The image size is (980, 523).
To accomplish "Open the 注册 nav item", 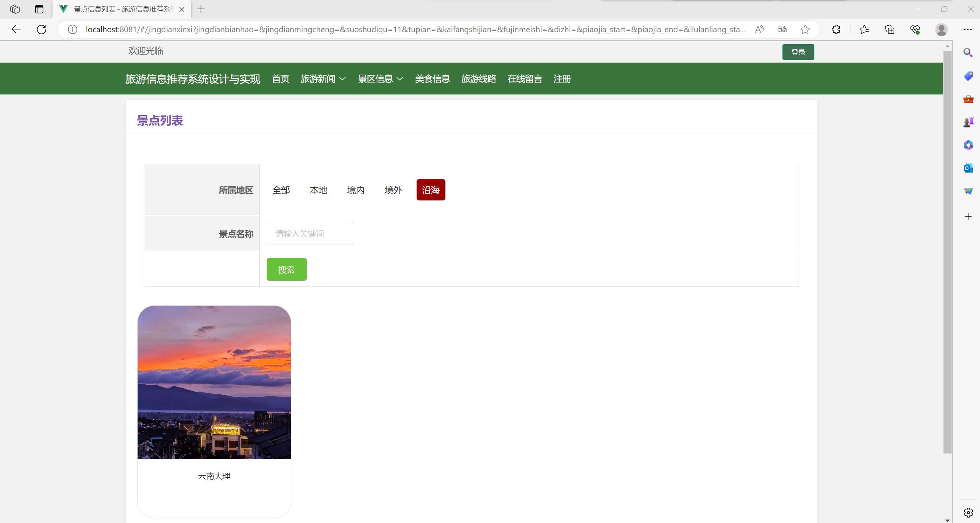I will (562, 79).
